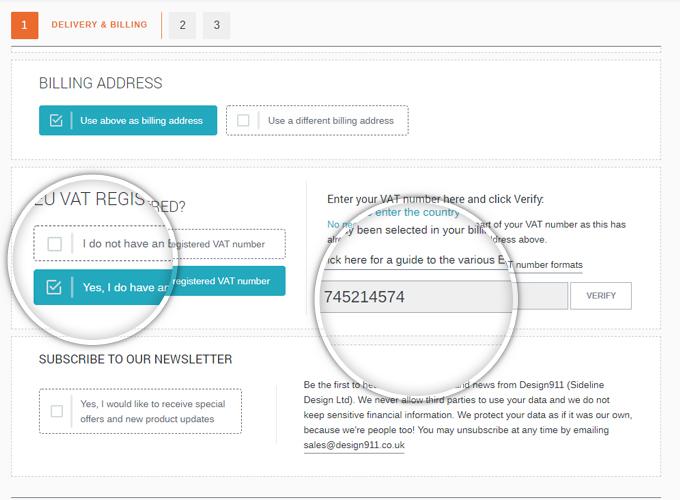Viewport: 680px width, 500px height.
Task: Select the Delivery & Billing step label
Action: tap(99, 25)
